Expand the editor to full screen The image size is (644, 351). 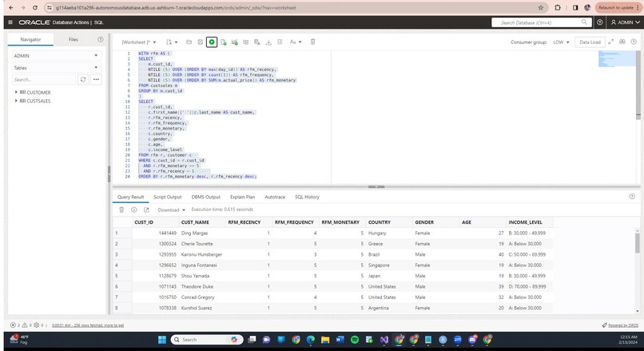tap(610, 42)
